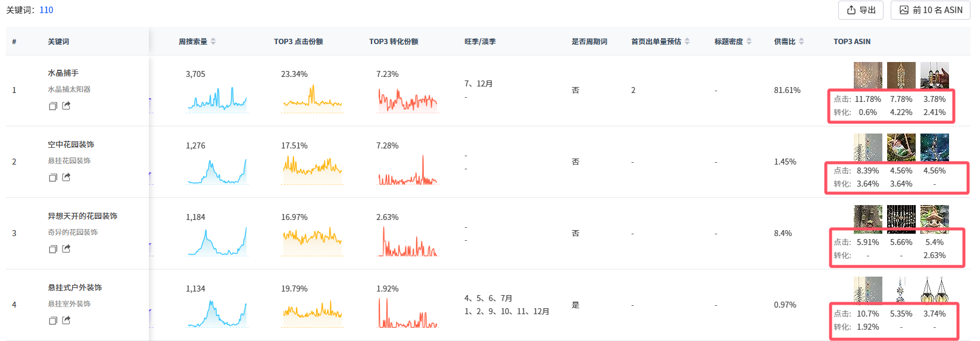This screenshot has width=980, height=341.
Task: Open third ASIN thumbnail in 空中花园装饰 row
Action: [x=935, y=147]
